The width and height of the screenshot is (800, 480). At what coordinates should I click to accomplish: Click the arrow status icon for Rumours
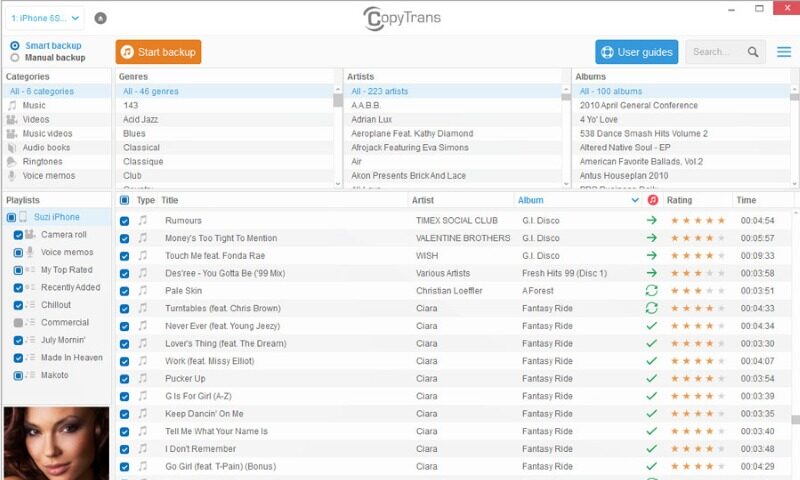tap(652, 220)
